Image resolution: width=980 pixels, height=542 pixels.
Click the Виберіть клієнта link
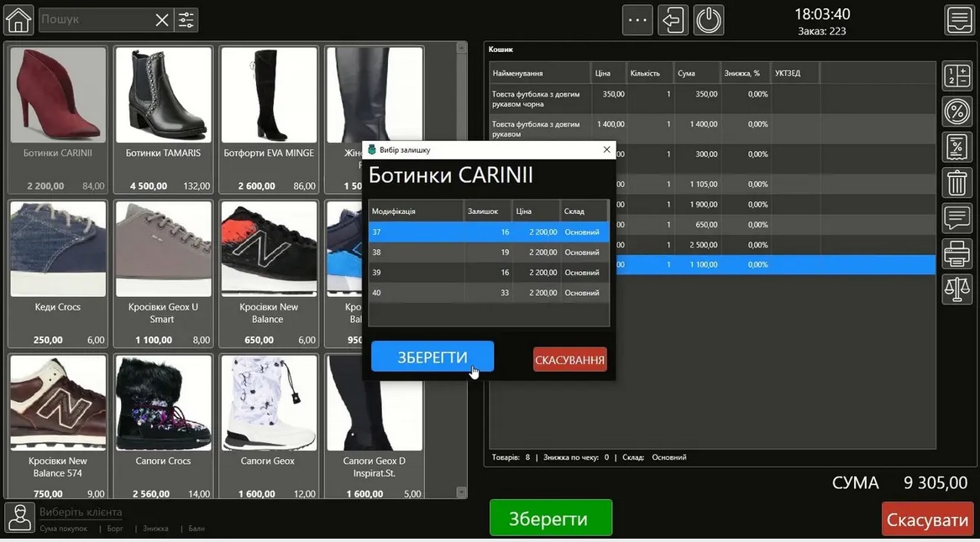[x=81, y=512]
